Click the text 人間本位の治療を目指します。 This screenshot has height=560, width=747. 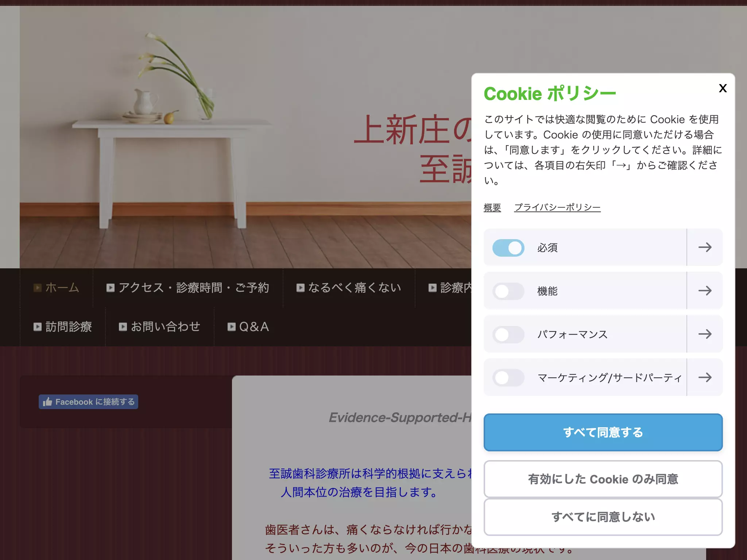point(359,492)
